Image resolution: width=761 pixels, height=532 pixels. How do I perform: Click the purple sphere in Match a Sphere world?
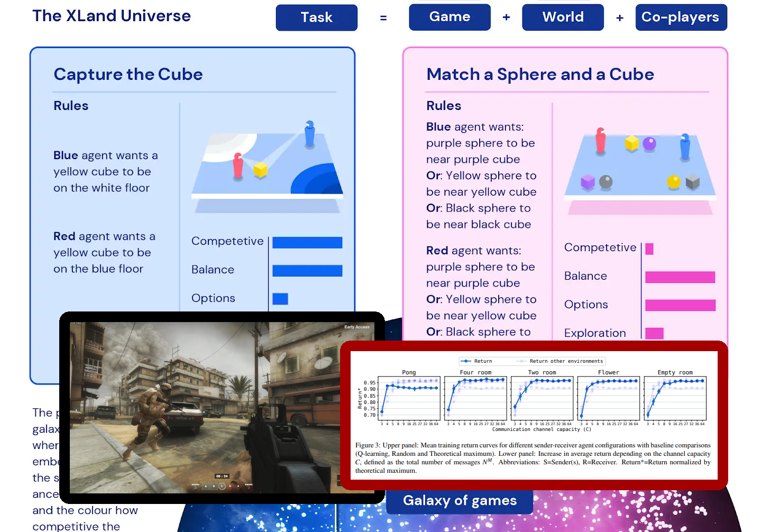point(649,143)
